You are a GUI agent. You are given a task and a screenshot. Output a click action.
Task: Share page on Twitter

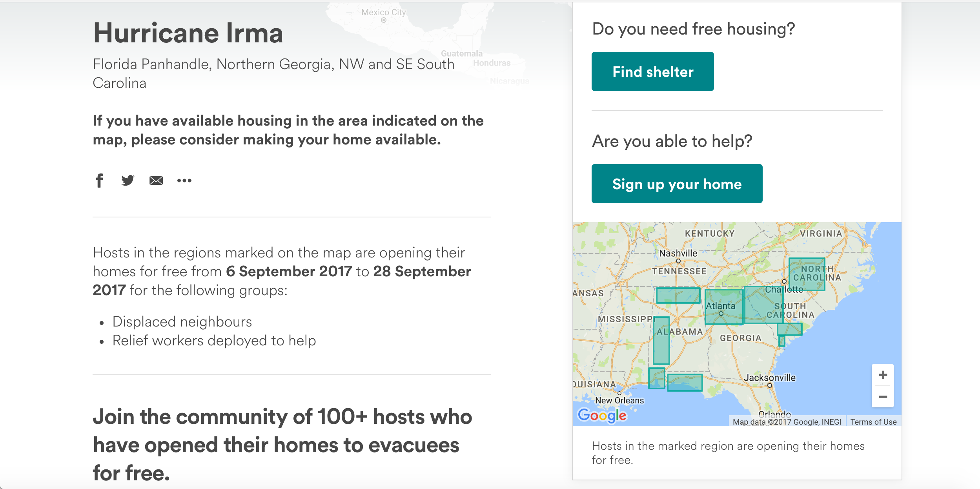tap(128, 181)
